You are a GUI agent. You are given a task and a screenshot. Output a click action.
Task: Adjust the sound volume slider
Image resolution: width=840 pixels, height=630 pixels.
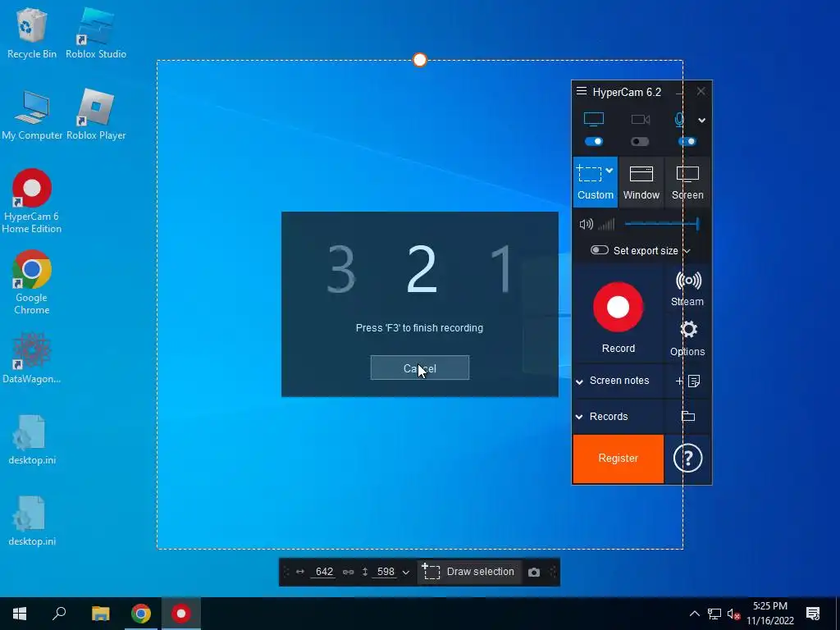coord(662,224)
